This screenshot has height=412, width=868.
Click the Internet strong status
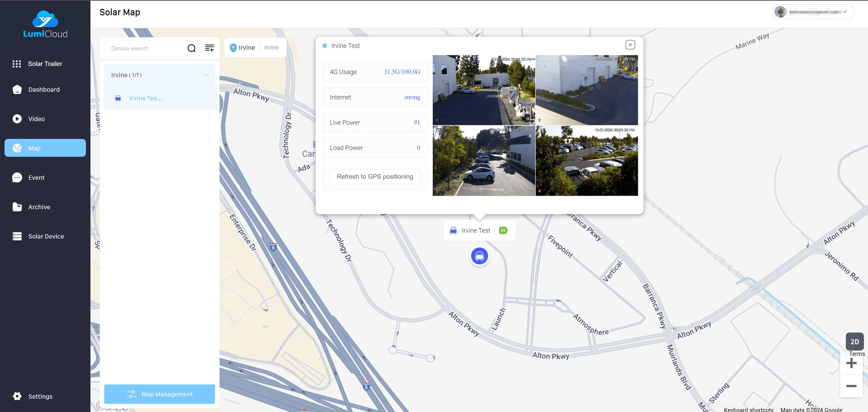412,97
